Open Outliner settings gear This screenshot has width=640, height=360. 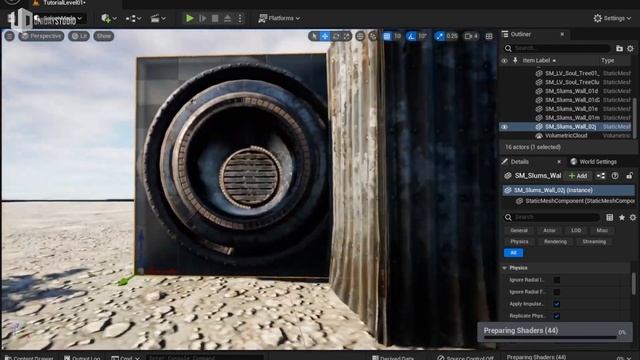click(x=630, y=48)
